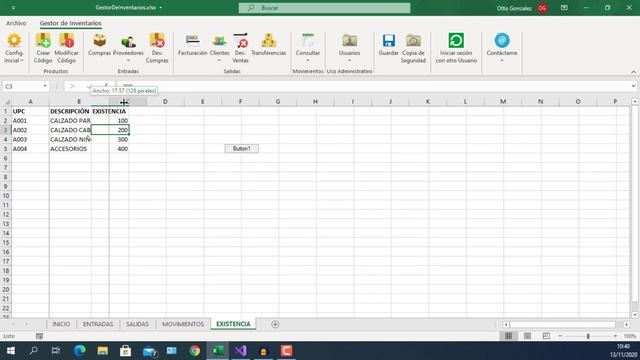Select the Gestor de Inventarios ribbon tab
This screenshot has width=640, height=360.
(x=71, y=23)
